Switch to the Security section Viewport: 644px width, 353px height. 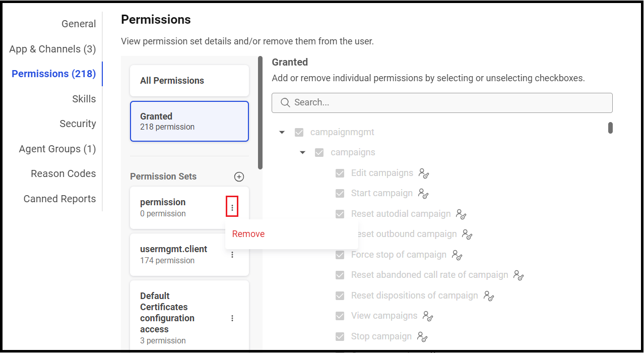pyautogui.click(x=78, y=124)
